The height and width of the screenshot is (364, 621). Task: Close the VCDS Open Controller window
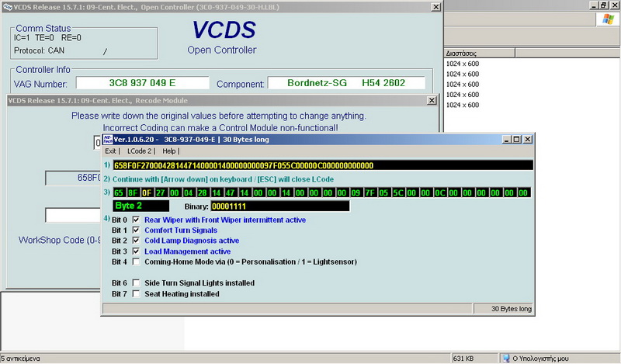click(435, 7)
